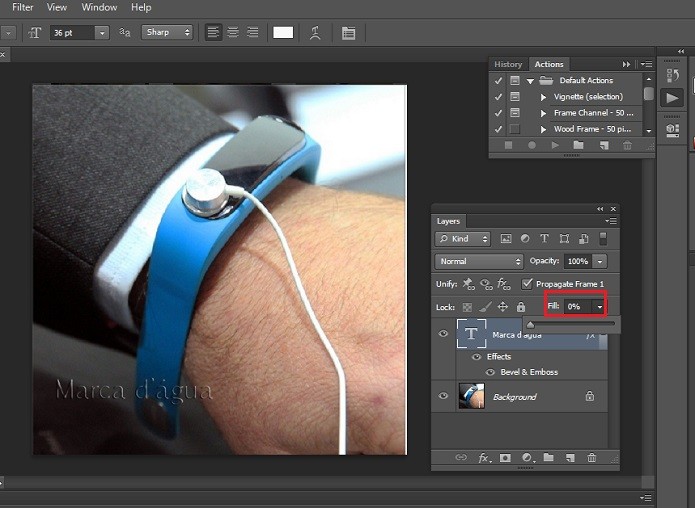Filter layers by adjustment layers
Image resolution: width=695 pixels, height=508 pixels.
pos(525,239)
